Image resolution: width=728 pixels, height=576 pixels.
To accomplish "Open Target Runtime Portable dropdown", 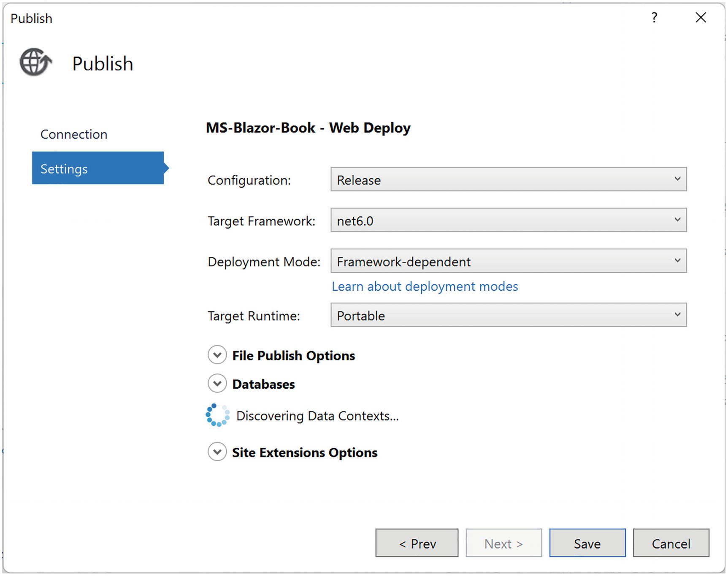I will (x=508, y=315).
